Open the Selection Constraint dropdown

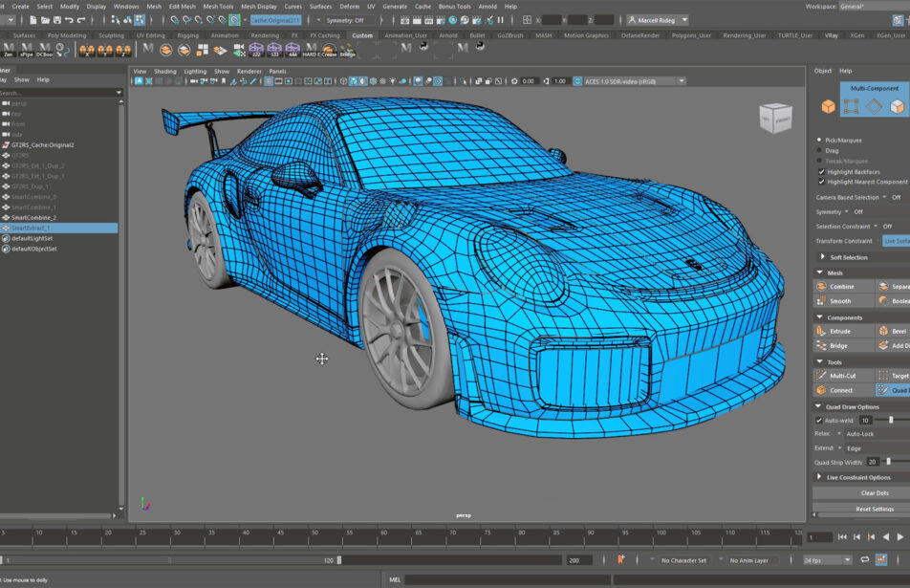tap(876, 227)
